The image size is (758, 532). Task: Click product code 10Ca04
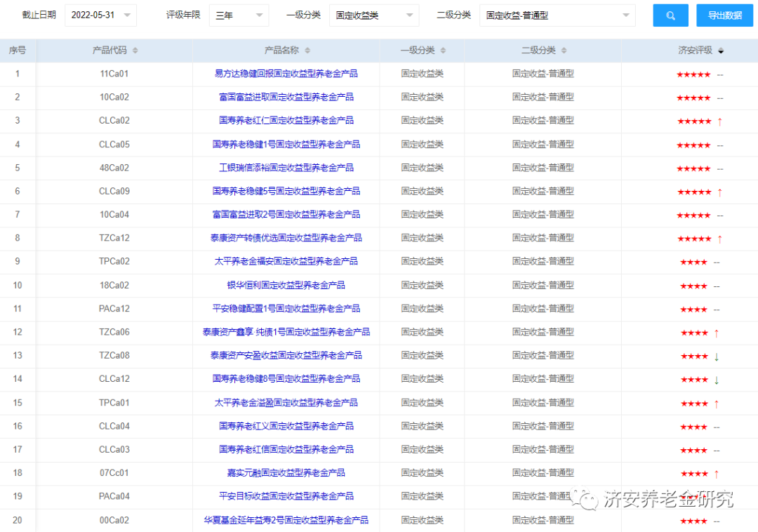(x=114, y=214)
